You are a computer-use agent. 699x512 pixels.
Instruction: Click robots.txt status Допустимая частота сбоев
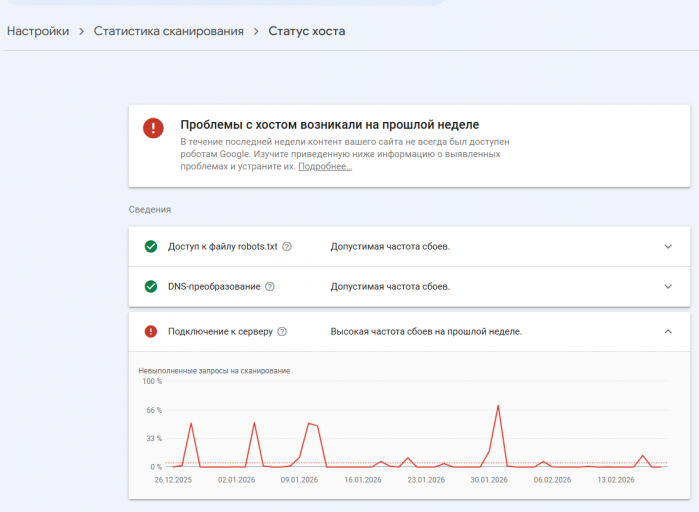(x=390, y=246)
